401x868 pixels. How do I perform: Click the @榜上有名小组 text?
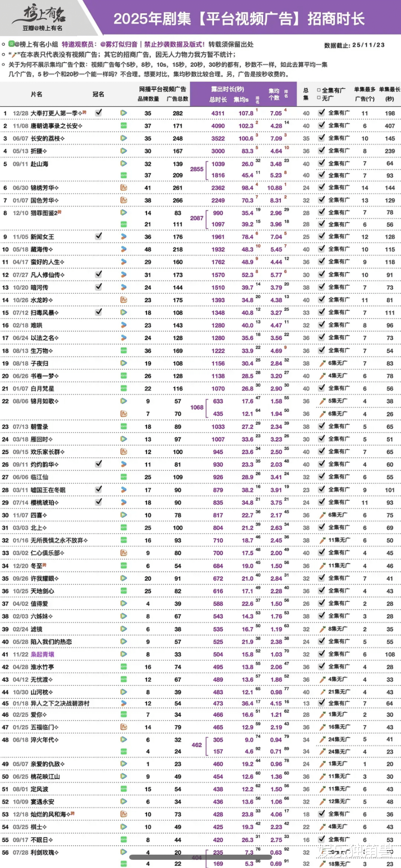36,44
